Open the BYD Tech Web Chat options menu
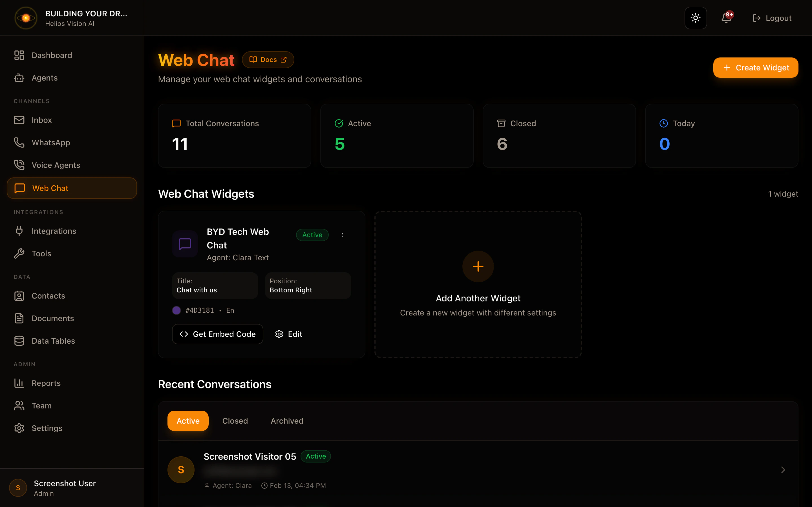 pos(342,235)
